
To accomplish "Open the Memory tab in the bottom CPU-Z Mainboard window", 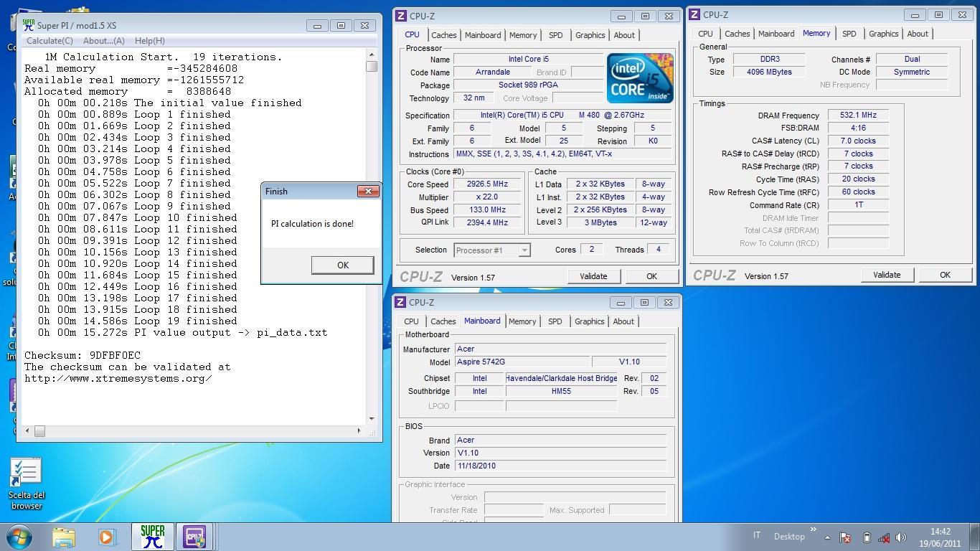I will [522, 321].
